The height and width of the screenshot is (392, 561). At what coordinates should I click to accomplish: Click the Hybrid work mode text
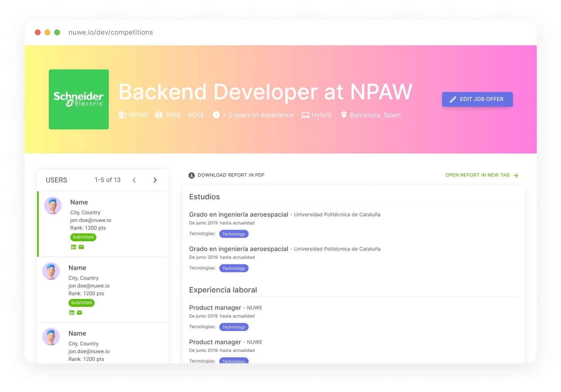pyautogui.click(x=321, y=115)
